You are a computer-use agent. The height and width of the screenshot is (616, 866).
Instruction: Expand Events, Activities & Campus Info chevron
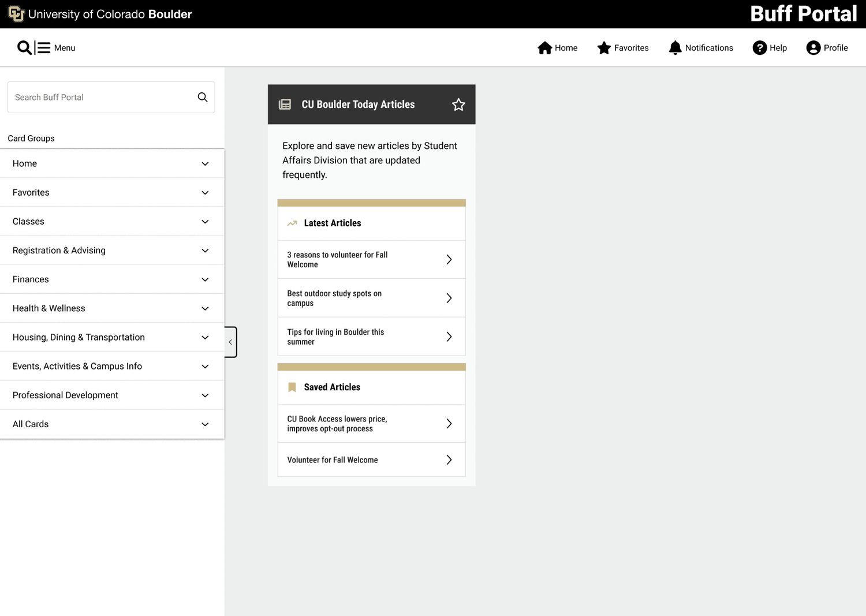(205, 366)
